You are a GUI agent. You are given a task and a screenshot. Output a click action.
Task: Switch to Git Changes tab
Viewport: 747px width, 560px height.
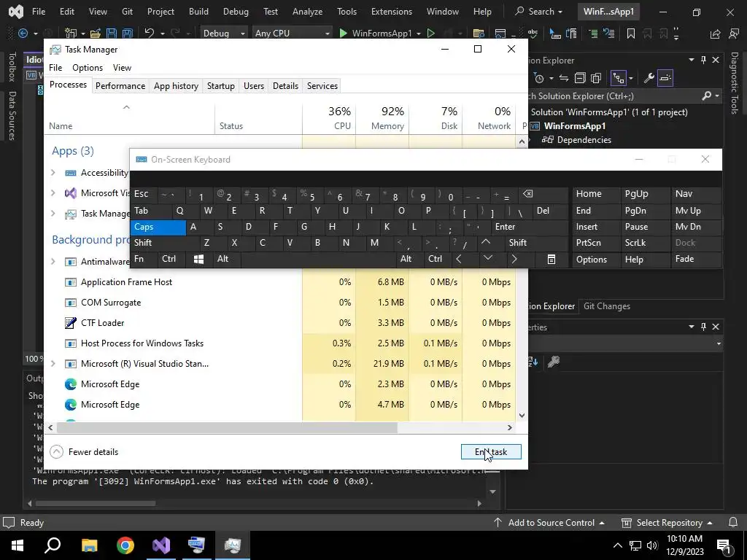pos(606,306)
